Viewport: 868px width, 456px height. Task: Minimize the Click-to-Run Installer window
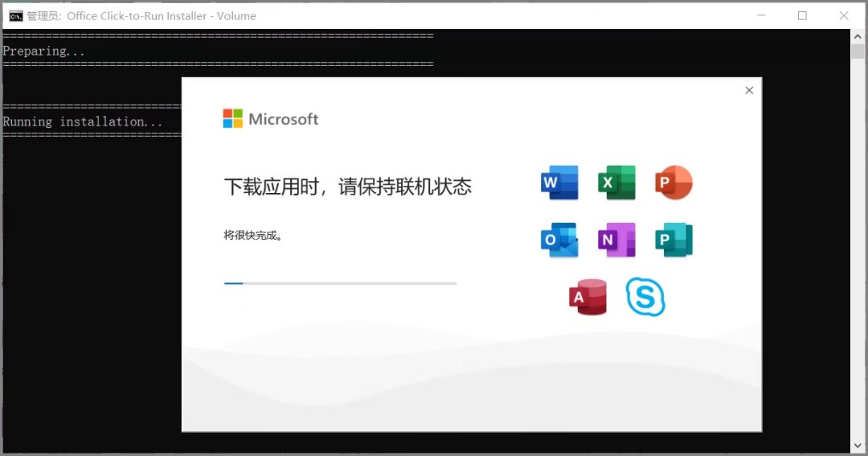coord(761,15)
